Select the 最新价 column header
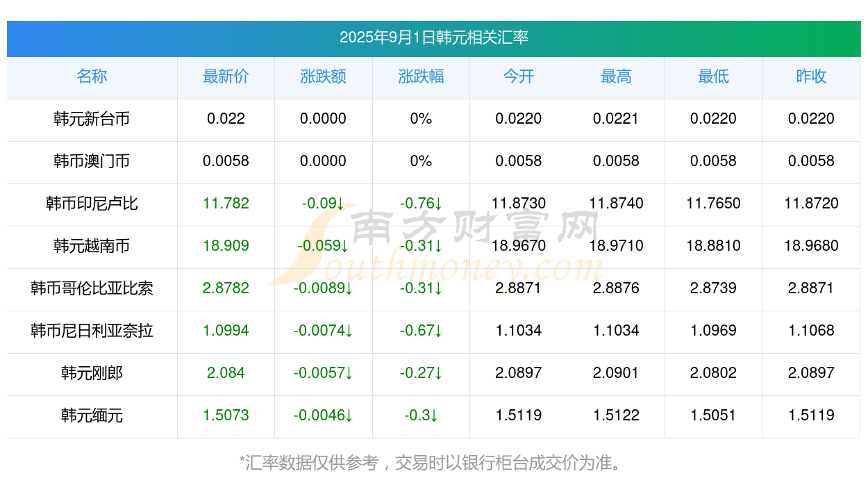The width and height of the screenshot is (868, 485). (226, 76)
